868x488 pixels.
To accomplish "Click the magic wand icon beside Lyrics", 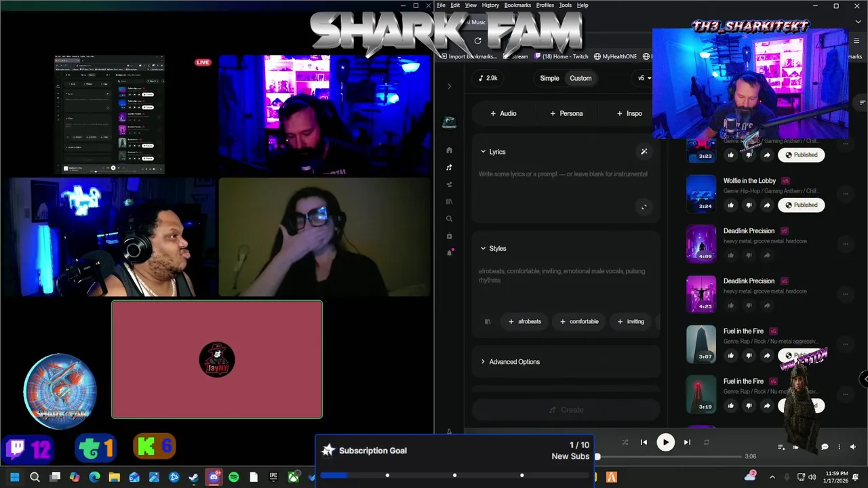I will click(x=644, y=152).
